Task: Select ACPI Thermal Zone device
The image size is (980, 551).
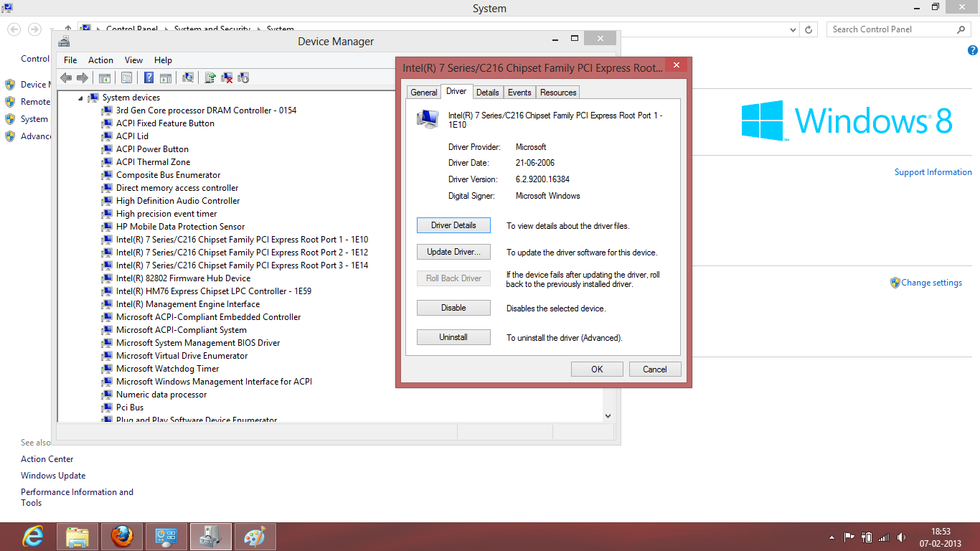Action: (153, 162)
